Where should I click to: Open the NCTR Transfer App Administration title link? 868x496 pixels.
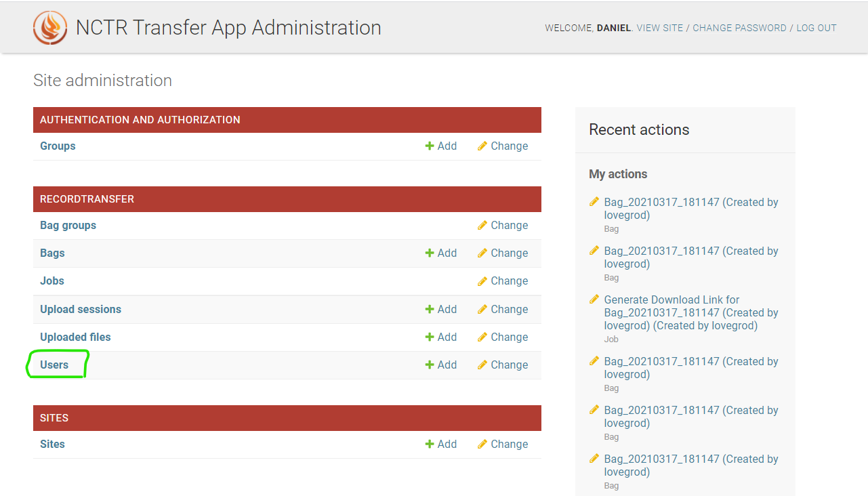pos(228,28)
